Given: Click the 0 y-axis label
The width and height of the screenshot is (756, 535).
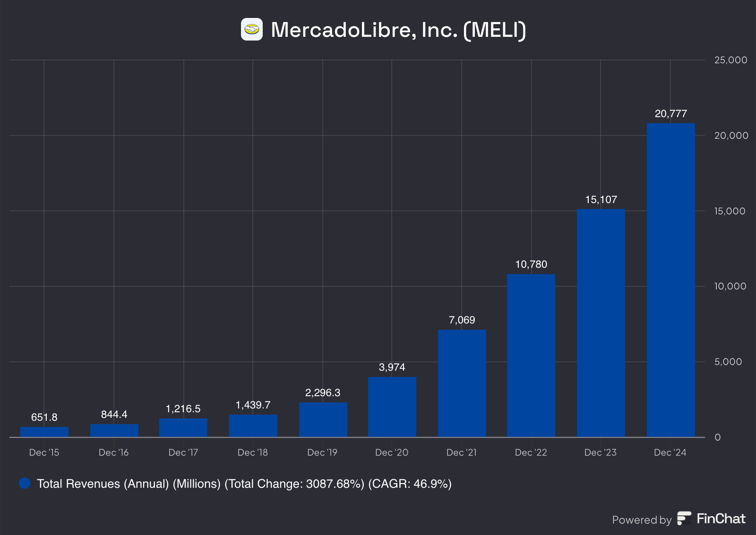Looking at the screenshot, I should click(x=718, y=437).
